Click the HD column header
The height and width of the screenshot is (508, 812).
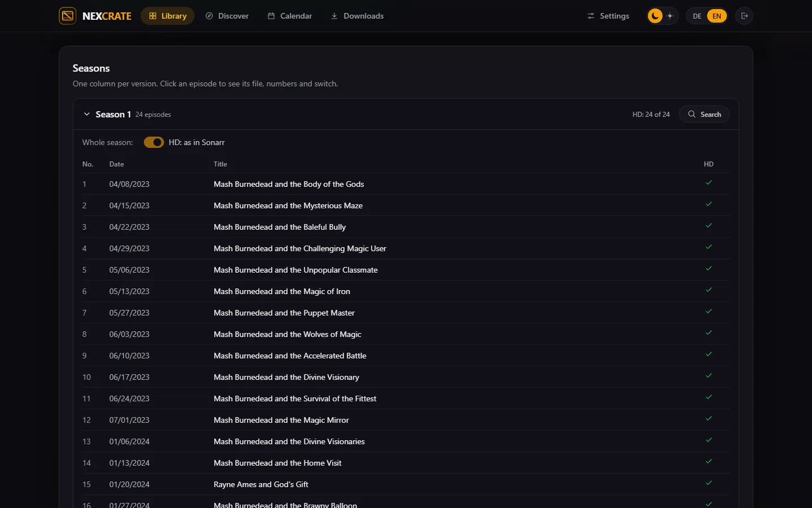point(709,164)
